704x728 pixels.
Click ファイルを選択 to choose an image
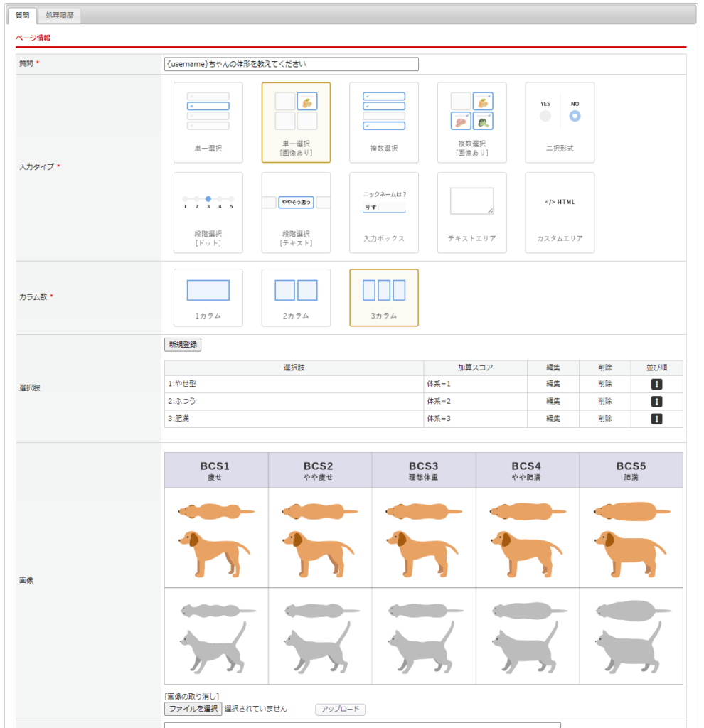point(193,709)
